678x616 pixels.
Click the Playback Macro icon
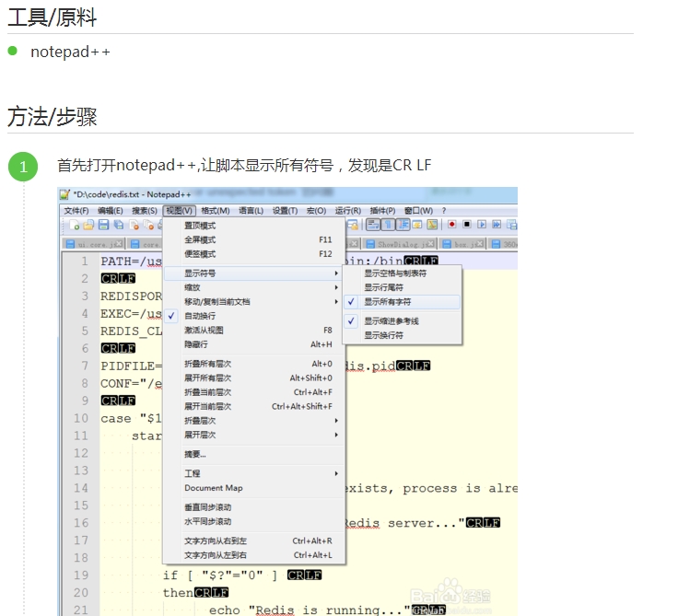point(482,225)
